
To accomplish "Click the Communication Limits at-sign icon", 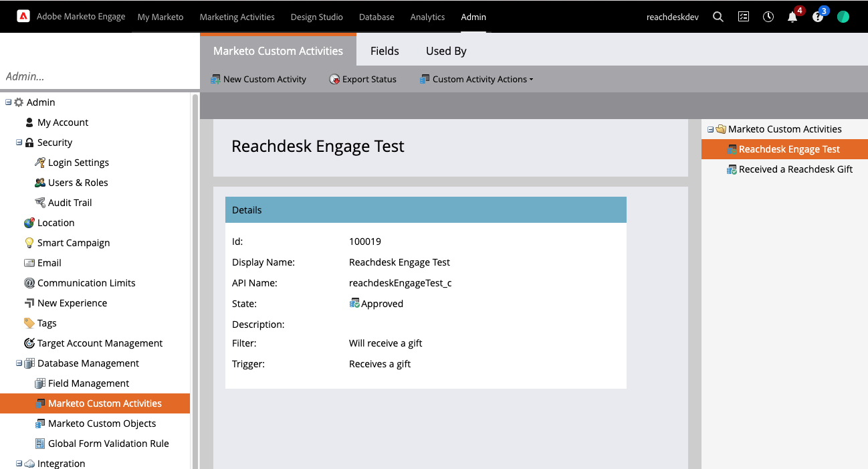I will [x=29, y=283].
